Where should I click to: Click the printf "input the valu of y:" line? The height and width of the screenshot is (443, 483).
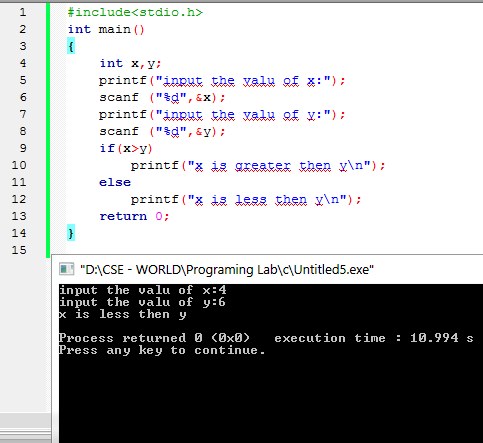click(222, 115)
